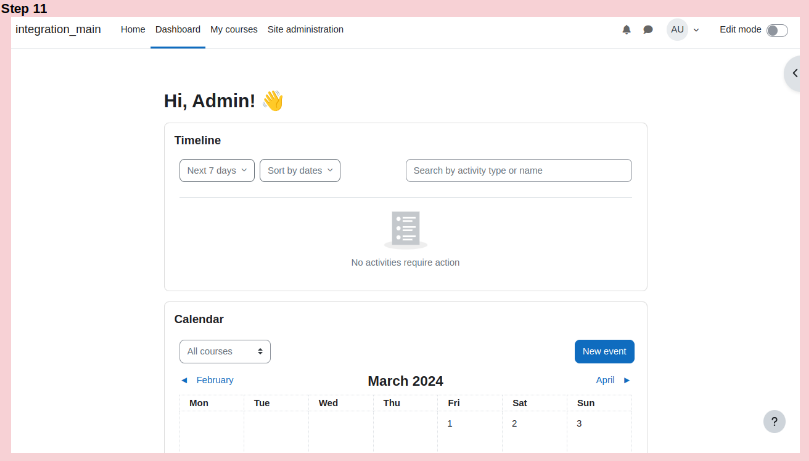This screenshot has width=809, height=461.
Task: Click the integration_main site name
Action: click(x=58, y=29)
